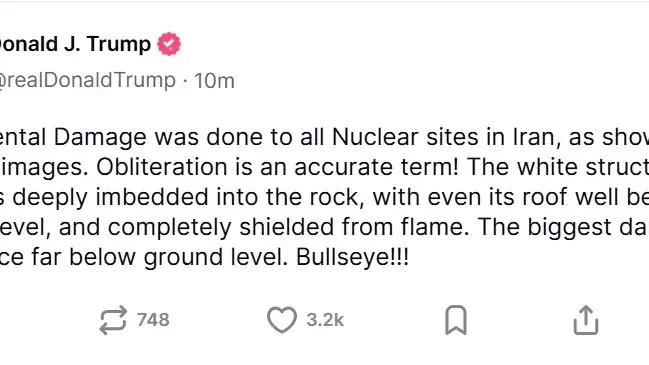Screen dimensions: 649x365
Task: View the 3.2k likes count
Action: click(325, 320)
